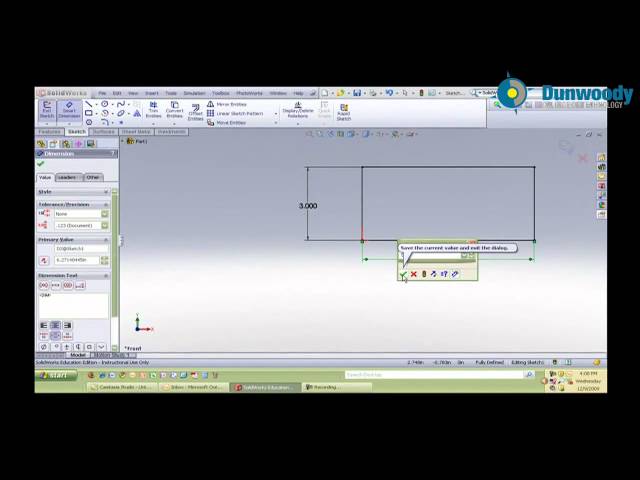
Task: Switch to the Other tab in Dimension panel
Action: [x=93, y=178]
